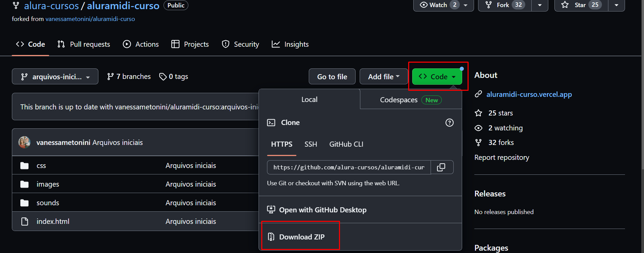This screenshot has height=253, width=644.
Task: Click the GitHub Desktop download icon
Action: (x=271, y=210)
